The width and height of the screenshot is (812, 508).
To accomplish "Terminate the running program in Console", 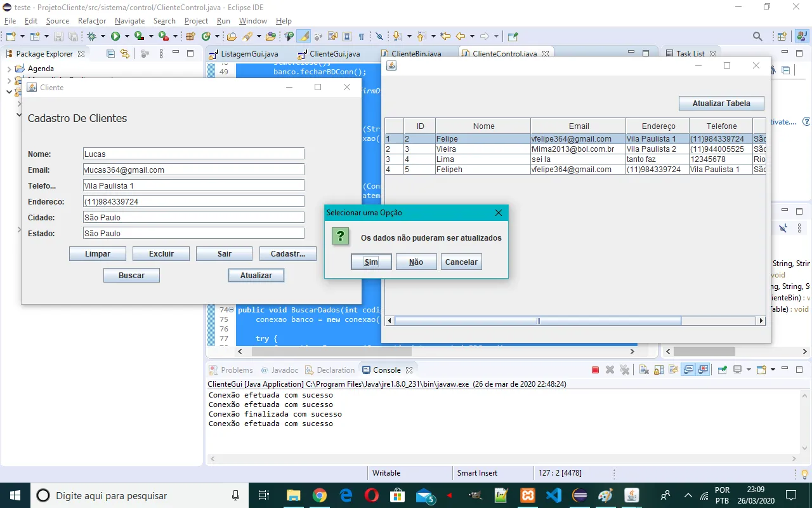I will click(x=595, y=370).
